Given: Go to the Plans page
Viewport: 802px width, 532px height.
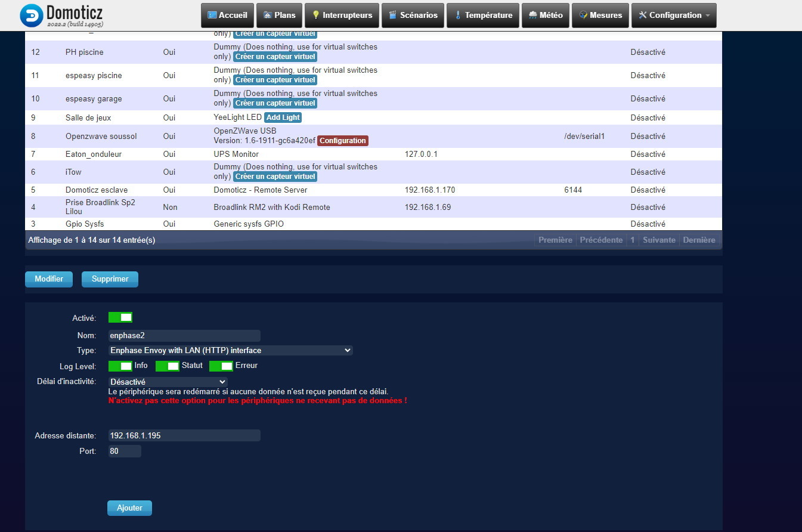Looking at the screenshot, I should tap(279, 16).
